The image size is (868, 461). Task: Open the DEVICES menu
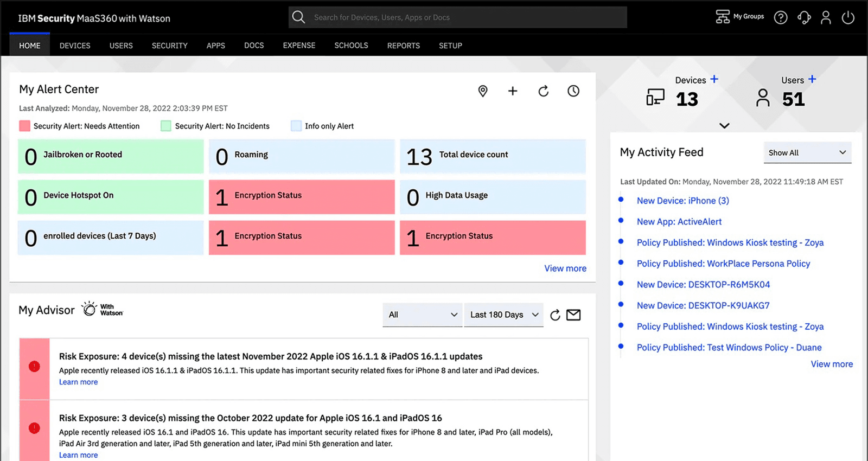(x=75, y=46)
